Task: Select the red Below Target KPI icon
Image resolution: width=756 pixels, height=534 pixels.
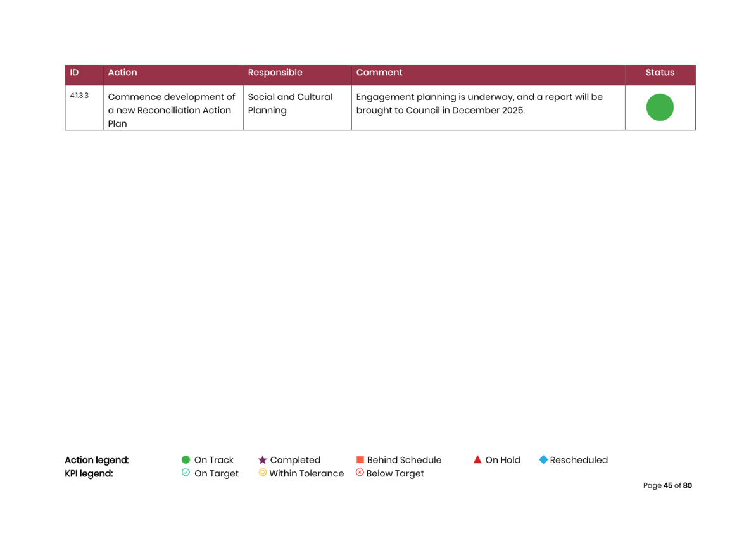Action: click(x=360, y=473)
